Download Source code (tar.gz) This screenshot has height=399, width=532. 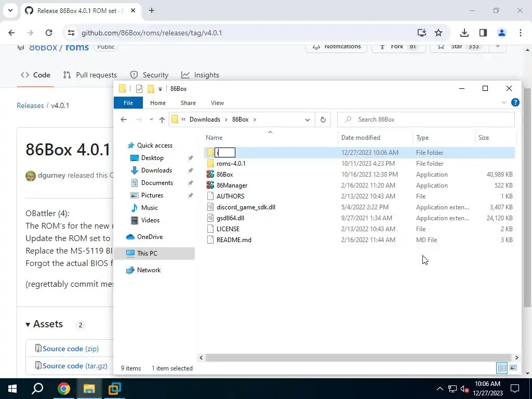click(x=75, y=366)
